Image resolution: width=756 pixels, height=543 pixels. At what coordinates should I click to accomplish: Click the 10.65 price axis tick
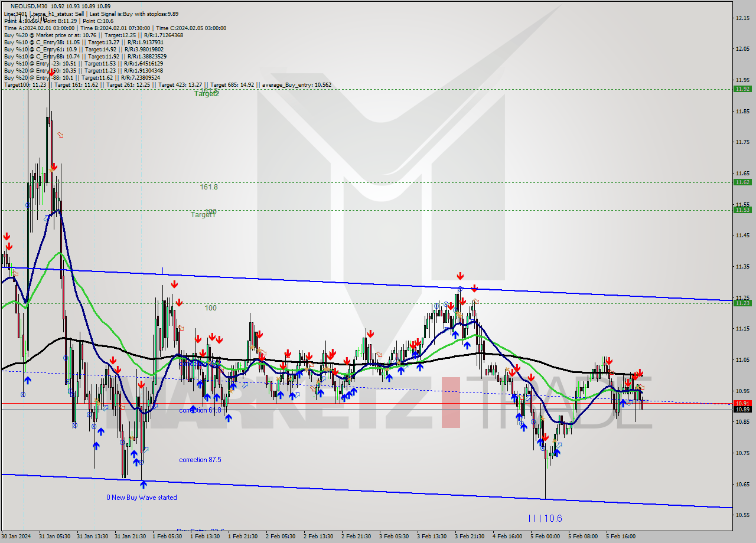(742, 484)
